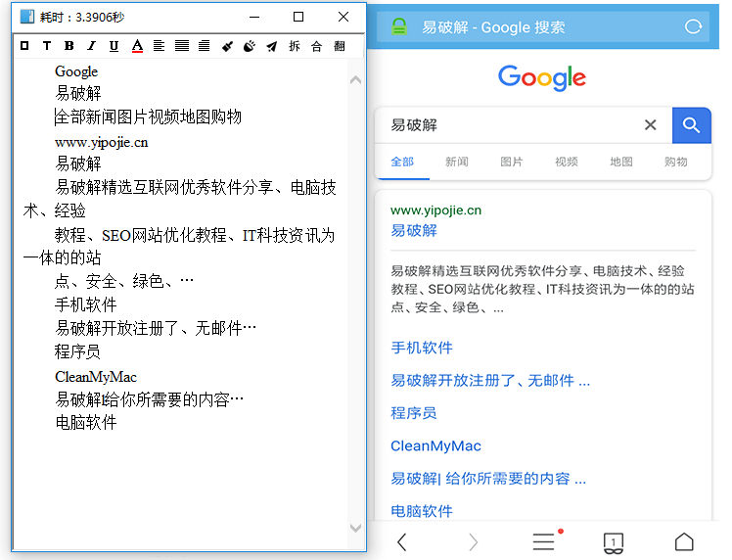Screen dimensions: 732x560
Task: Click the browser address bar title
Action: coord(493,27)
